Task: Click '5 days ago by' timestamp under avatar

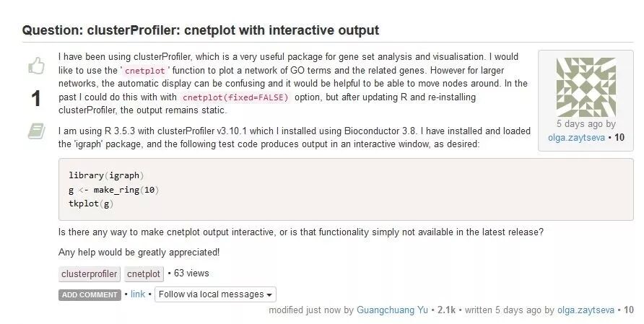Action: click(586, 124)
